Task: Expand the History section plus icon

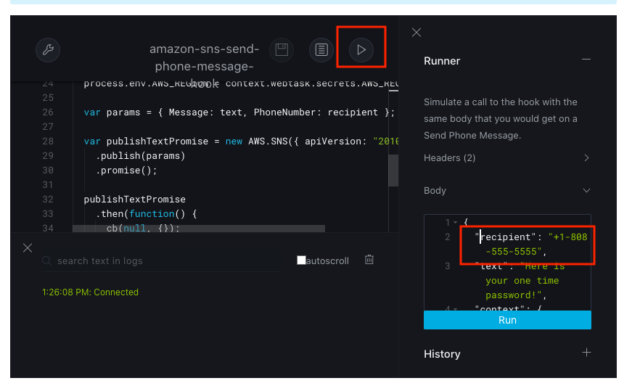Action: coord(587,353)
